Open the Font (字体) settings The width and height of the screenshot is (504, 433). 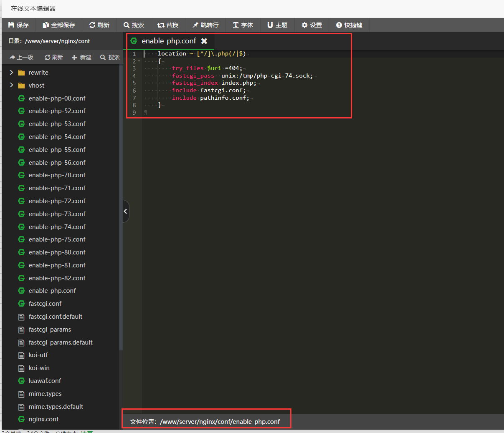point(243,25)
